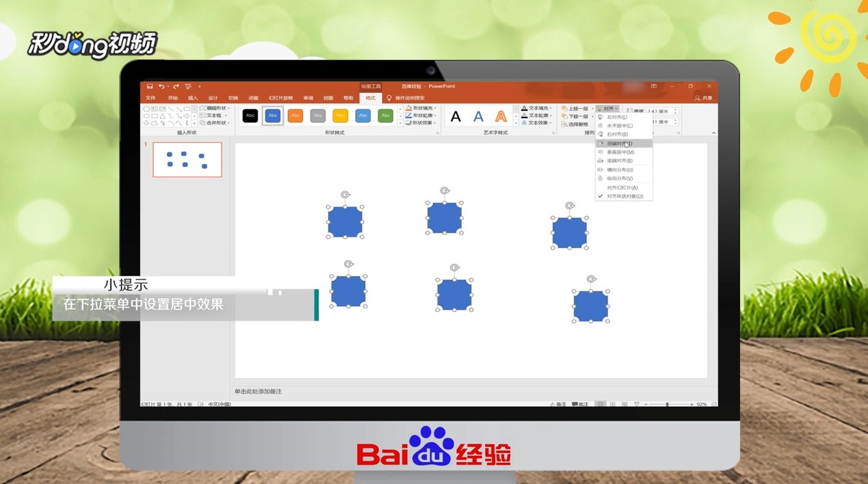Switch to Slide Sorter view
Screen dimensions: 868x484
[x=612, y=404]
